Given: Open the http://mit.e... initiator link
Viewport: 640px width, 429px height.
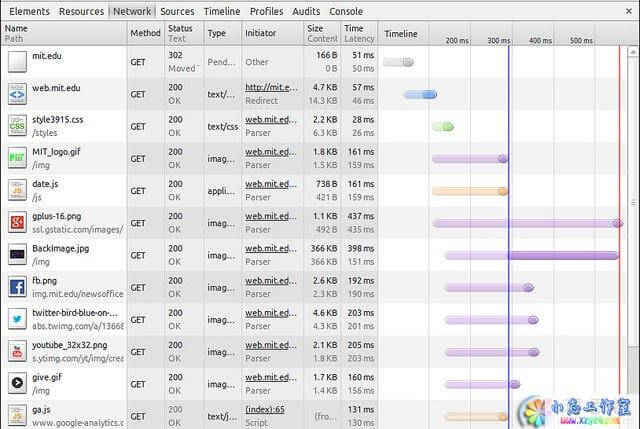Looking at the screenshot, I should pos(271,87).
